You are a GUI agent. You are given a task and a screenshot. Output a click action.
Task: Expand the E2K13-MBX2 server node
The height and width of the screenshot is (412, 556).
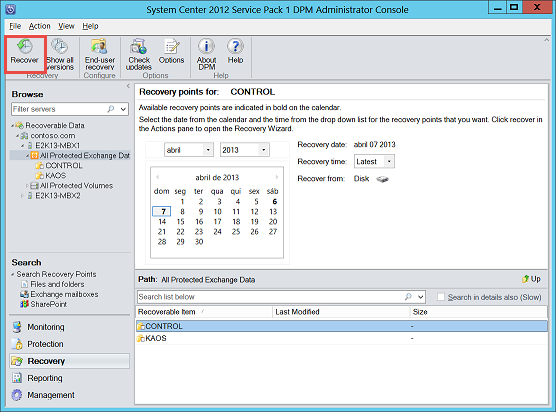pos(22,196)
